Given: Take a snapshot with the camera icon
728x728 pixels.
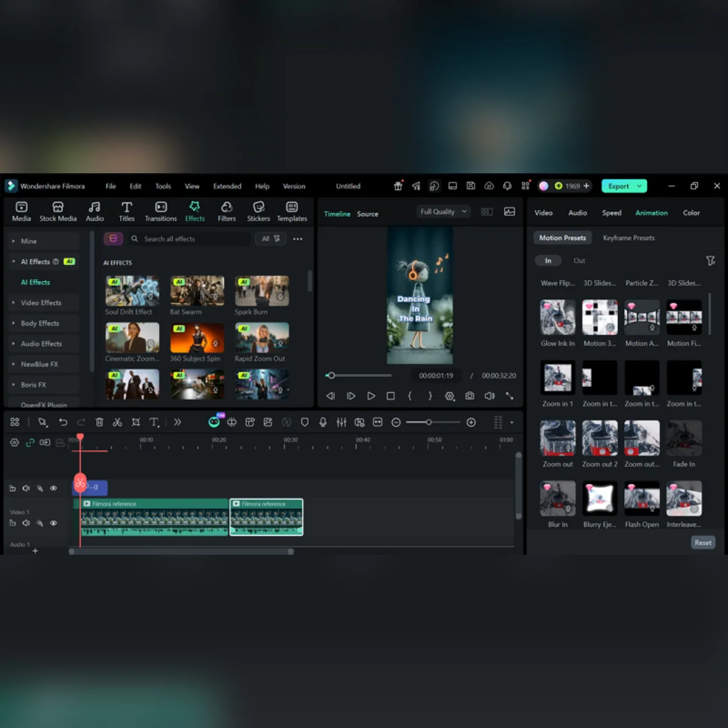Looking at the screenshot, I should pos(470,396).
